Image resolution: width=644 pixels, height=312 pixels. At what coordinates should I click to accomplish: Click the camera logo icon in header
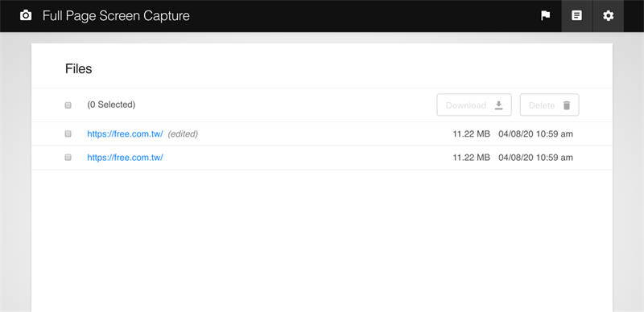(x=26, y=15)
